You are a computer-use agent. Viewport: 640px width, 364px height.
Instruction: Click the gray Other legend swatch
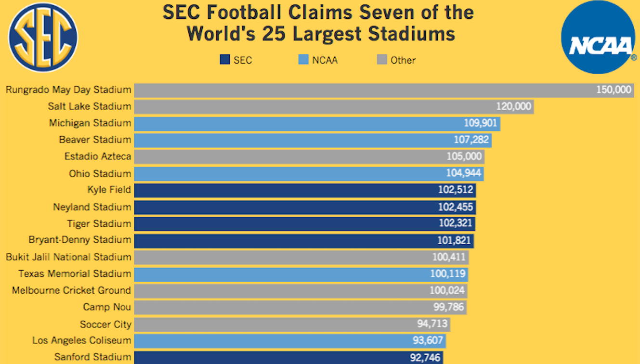click(x=382, y=60)
